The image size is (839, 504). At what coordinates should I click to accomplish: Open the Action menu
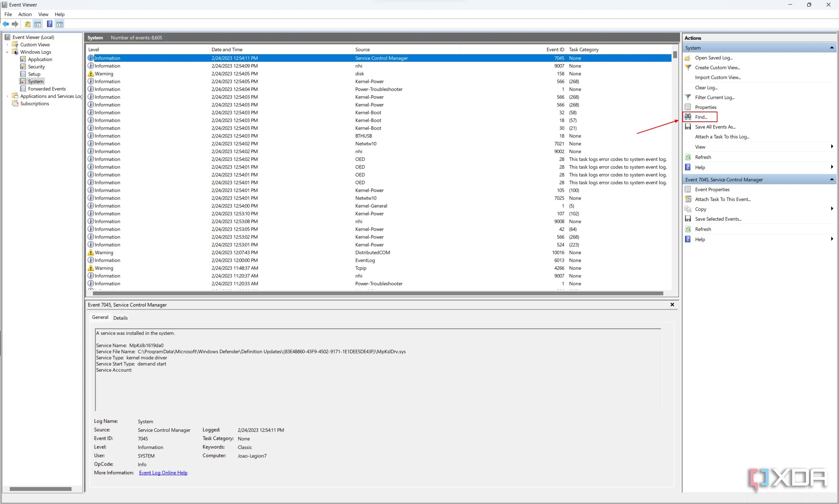[x=24, y=14]
